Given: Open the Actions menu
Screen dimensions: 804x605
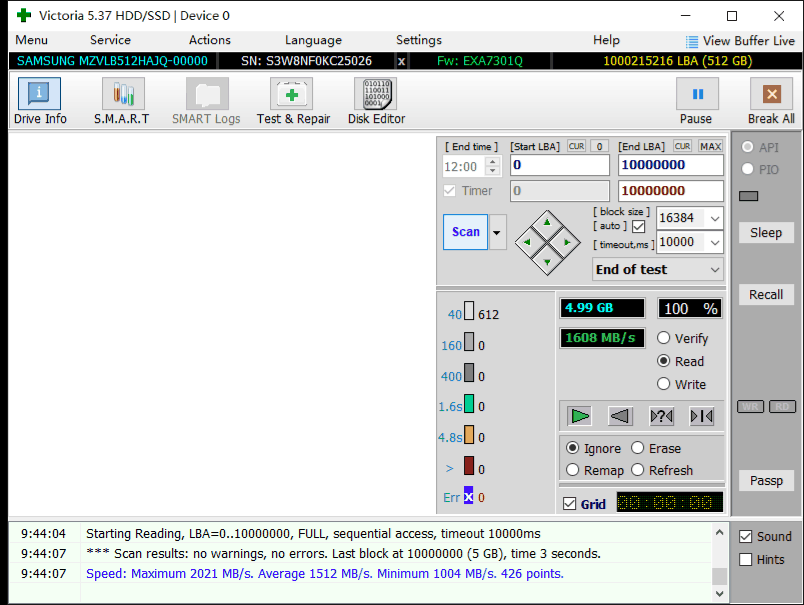Looking at the screenshot, I should pyautogui.click(x=210, y=40).
